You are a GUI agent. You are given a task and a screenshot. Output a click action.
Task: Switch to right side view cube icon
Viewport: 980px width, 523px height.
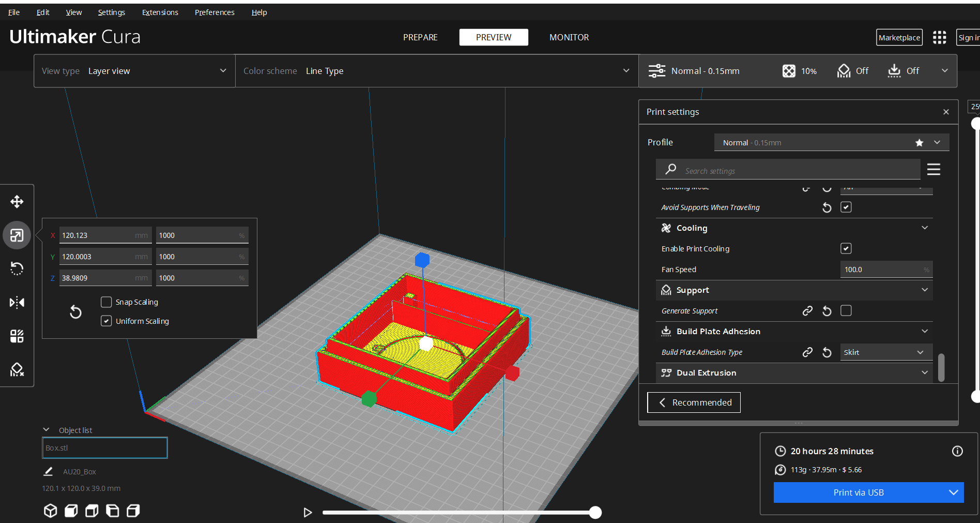point(133,511)
